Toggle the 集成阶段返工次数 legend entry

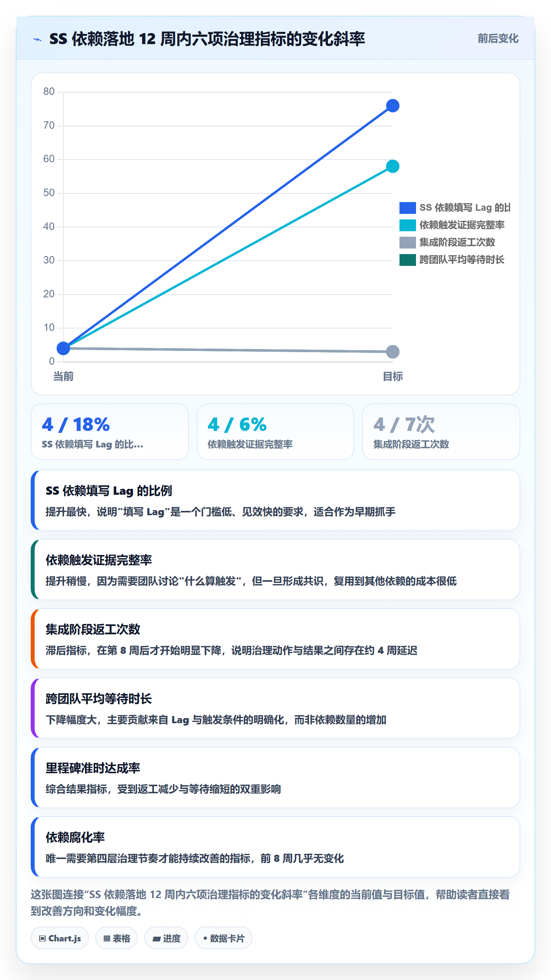(447, 242)
